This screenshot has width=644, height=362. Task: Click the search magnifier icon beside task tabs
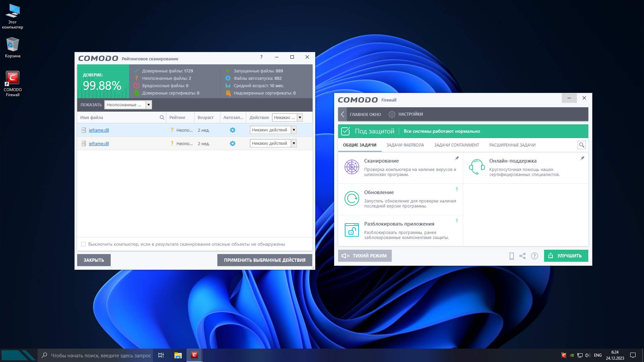coord(582,145)
